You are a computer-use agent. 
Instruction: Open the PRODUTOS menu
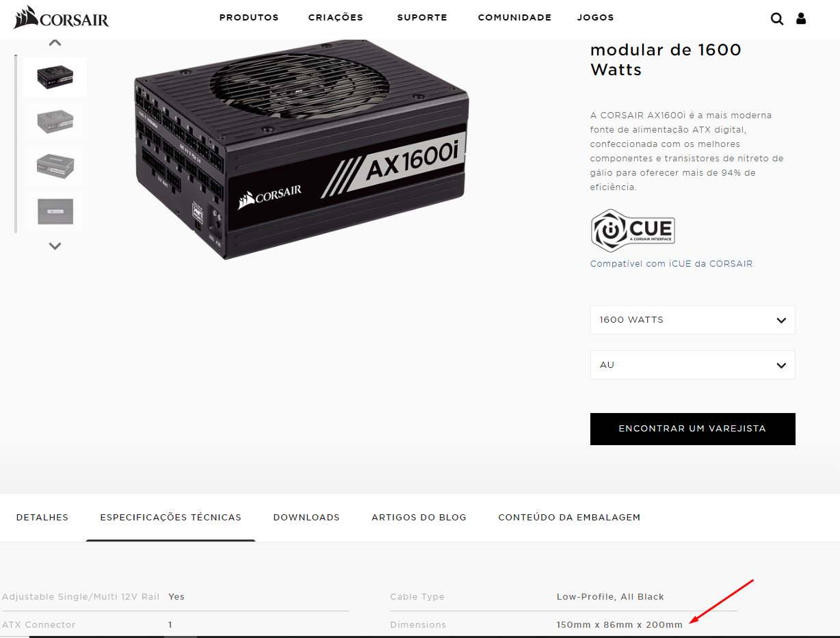coord(249,18)
